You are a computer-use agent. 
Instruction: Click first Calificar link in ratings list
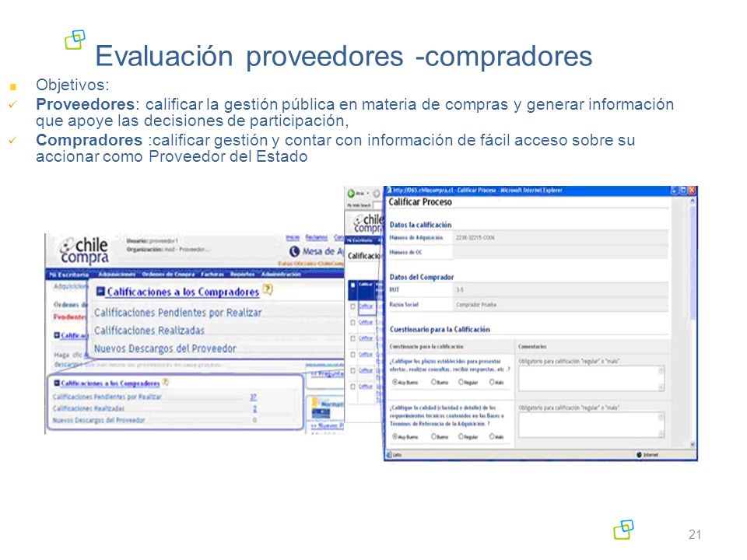(x=366, y=306)
